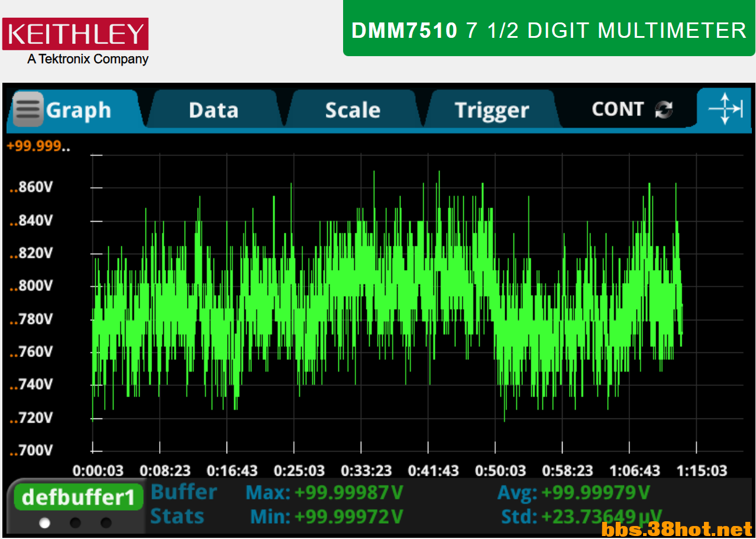Go to the Scale tab
This screenshot has width=756, height=539.
[x=353, y=110]
